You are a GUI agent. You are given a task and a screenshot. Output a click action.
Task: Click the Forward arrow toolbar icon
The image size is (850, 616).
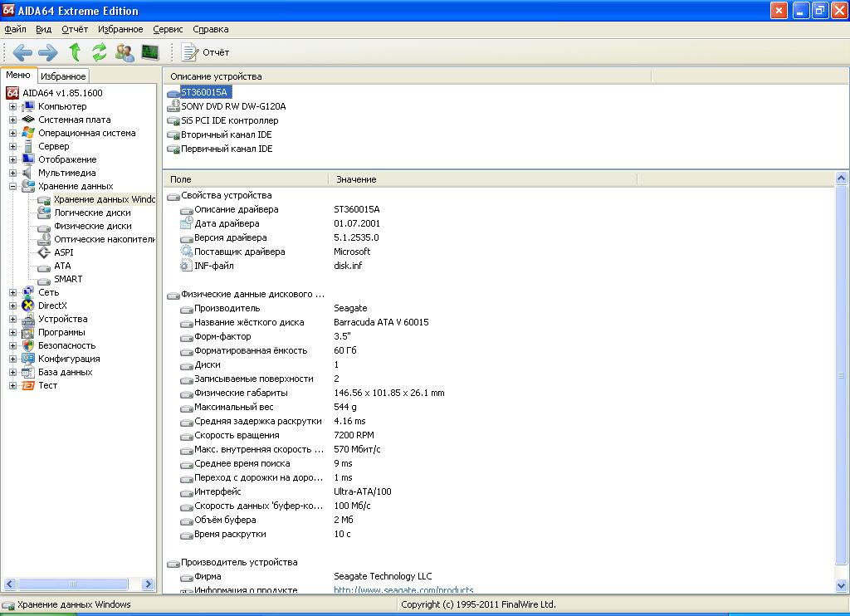pyautogui.click(x=47, y=52)
